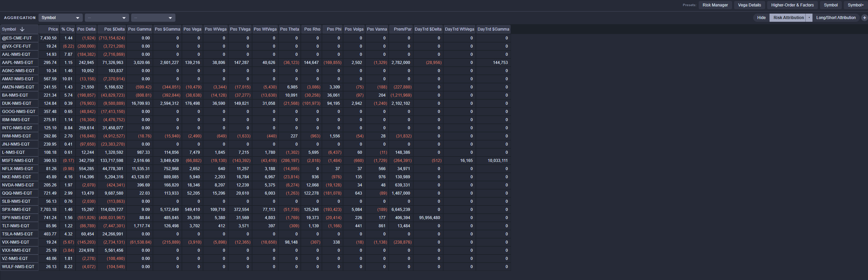Click the sort arrow in Symbol header
868x280 pixels.
pyautogui.click(x=22, y=29)
